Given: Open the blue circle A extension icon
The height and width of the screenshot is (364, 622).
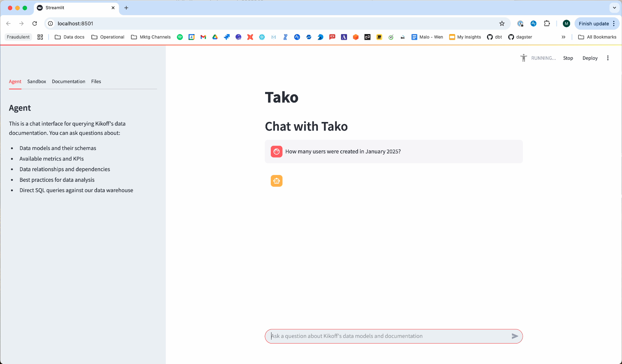Looking at the screenshot, I should (x=534, y=23).
